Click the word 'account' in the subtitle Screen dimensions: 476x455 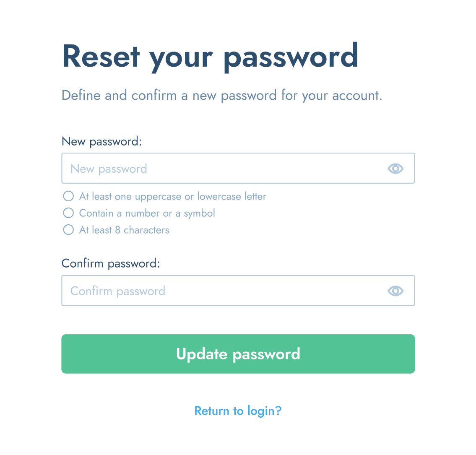pyautogui.click(x=355, y=96)
